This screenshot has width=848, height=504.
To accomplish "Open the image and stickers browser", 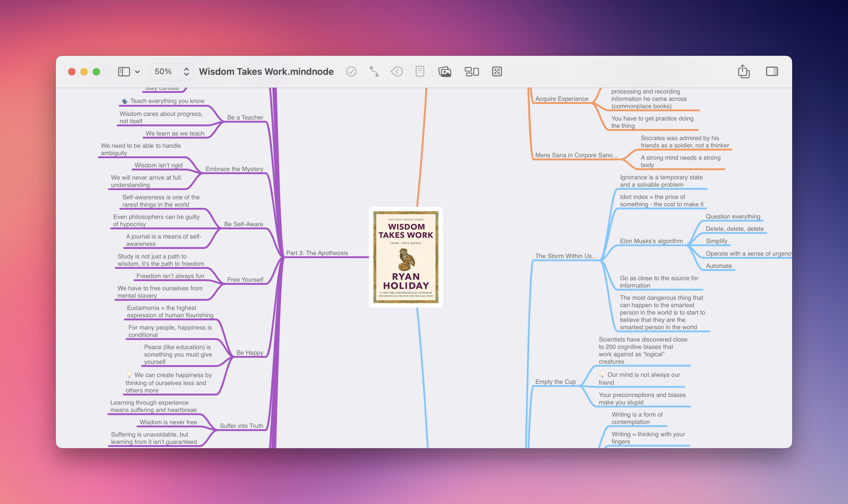I will click(x=445, y=71).
